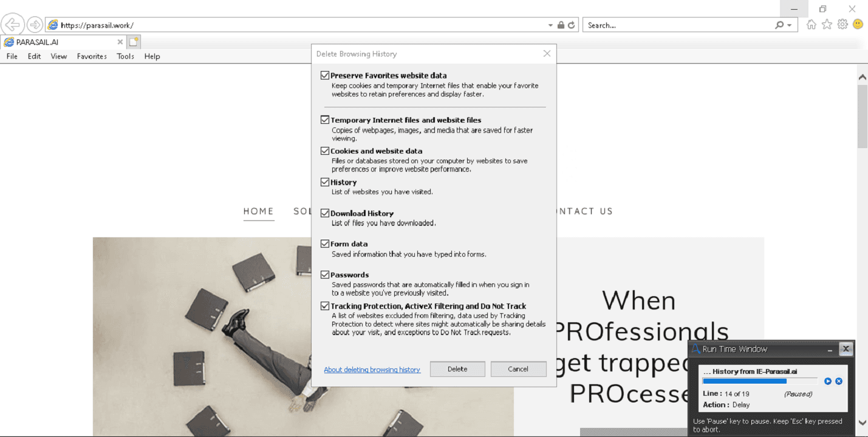Screen dimensions: 868x437
Task: Uncheck the Passwords checkbox
Action: pos(325,275)
